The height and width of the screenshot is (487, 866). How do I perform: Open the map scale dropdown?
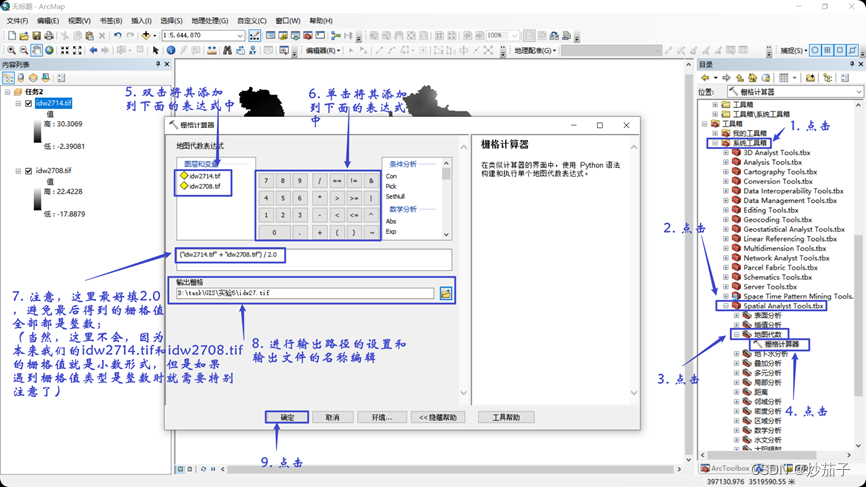240,35
